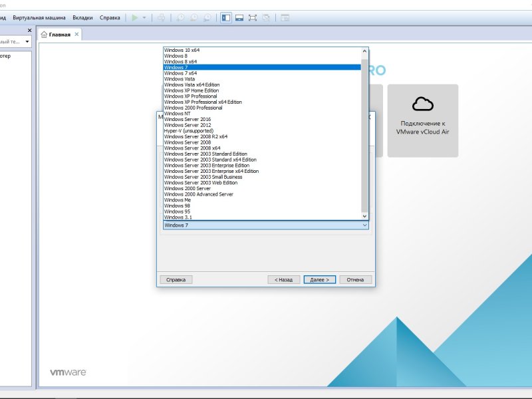The width and height of the screenshot is (532, 399).
Task: Open the Вкладки menu
Action: [82, 18]
